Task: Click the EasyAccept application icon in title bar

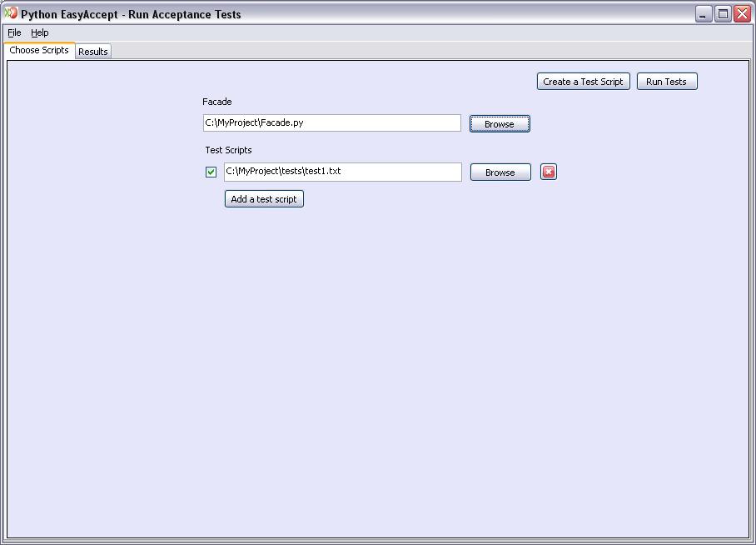Action: [11, 13]
